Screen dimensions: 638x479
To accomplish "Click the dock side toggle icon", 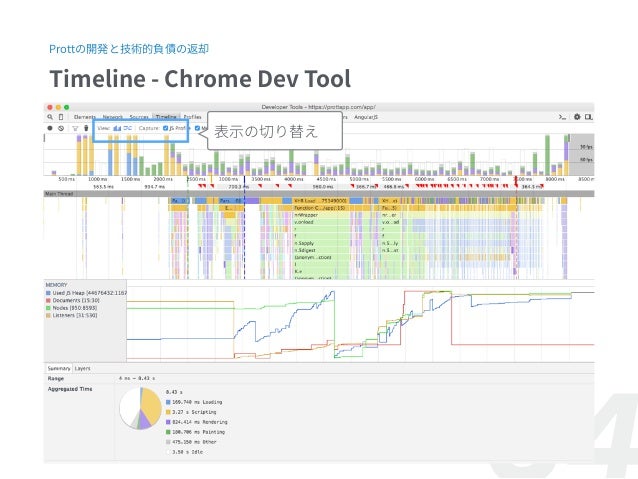I will (x=588, y=117).
